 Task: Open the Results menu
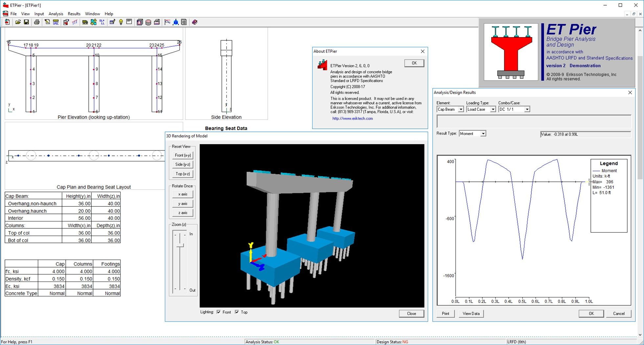(74, 14)
